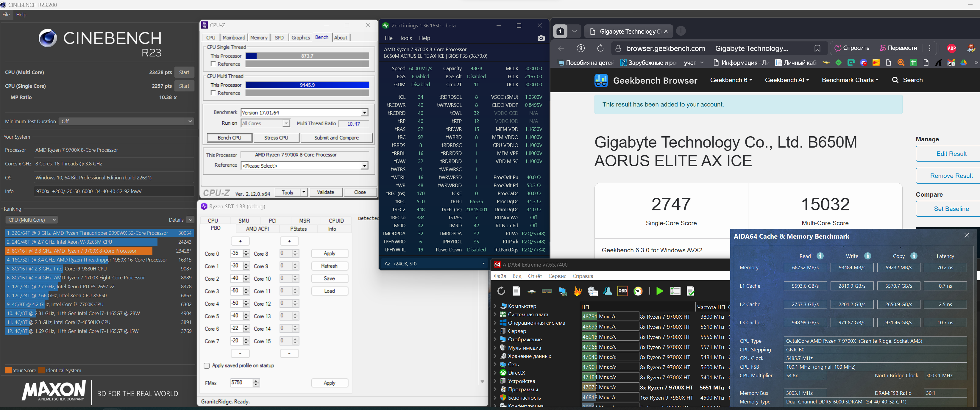Check Apply saved profile on startup
This screenshot has height=410, width=980.
pos(207,365)
